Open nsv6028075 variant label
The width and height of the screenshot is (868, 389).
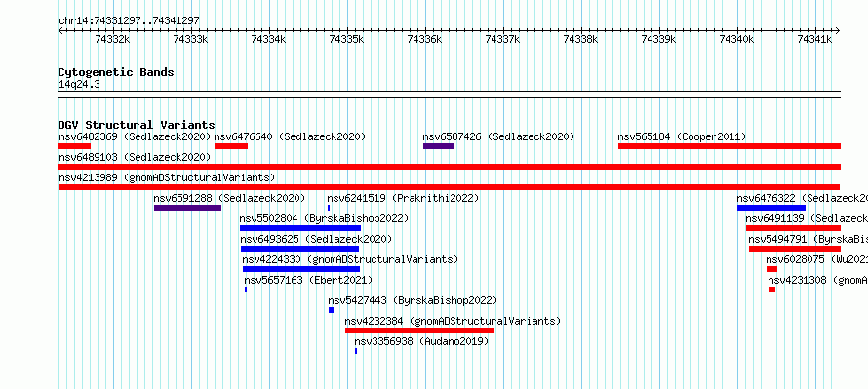(817, 259)
